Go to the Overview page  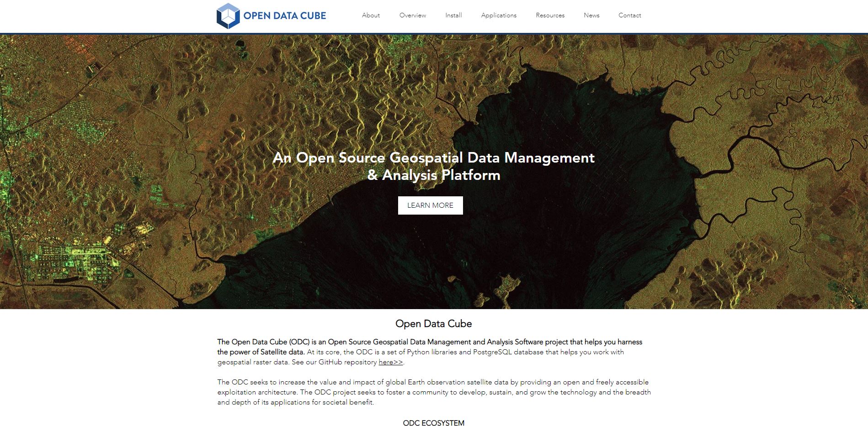(x=412, y=16)
